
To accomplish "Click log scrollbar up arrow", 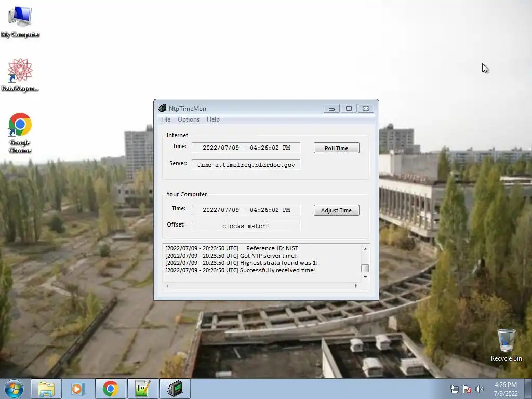I will pyautogui.click(x=365, y=249).
